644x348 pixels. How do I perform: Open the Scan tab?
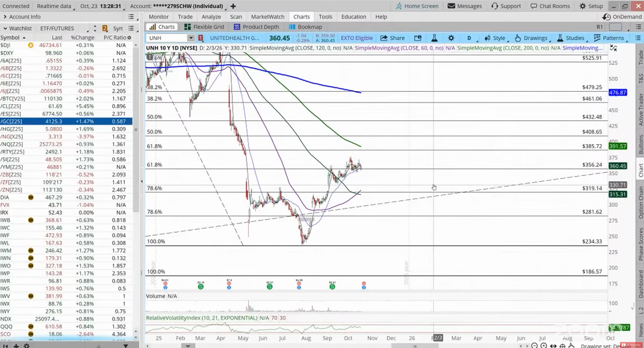(236, 17)
